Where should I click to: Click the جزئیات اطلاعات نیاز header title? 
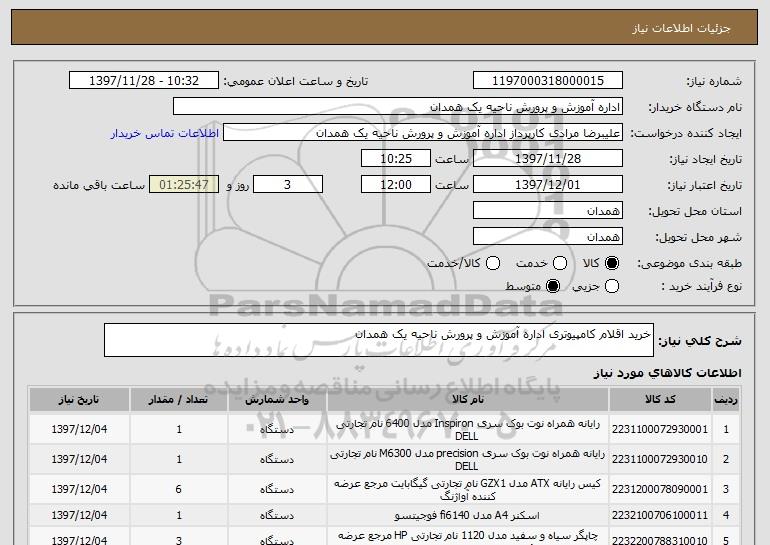click(x=681, y=28)
